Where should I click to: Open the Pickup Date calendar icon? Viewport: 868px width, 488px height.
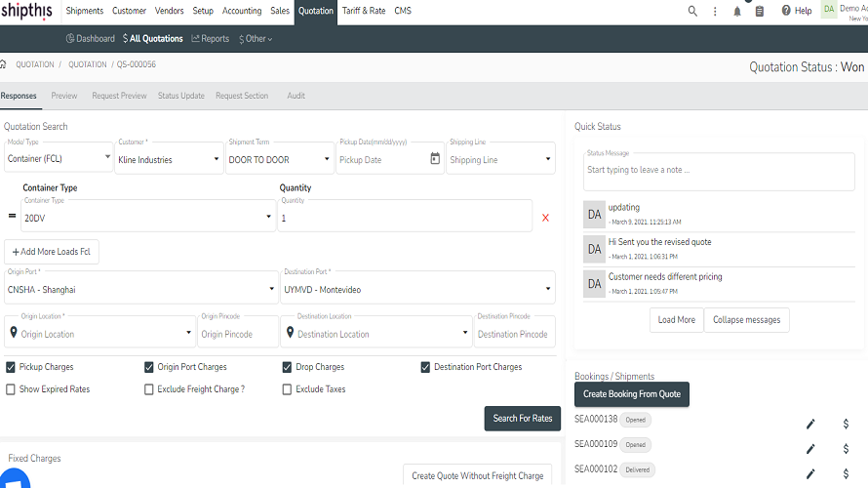coord(435,159)
